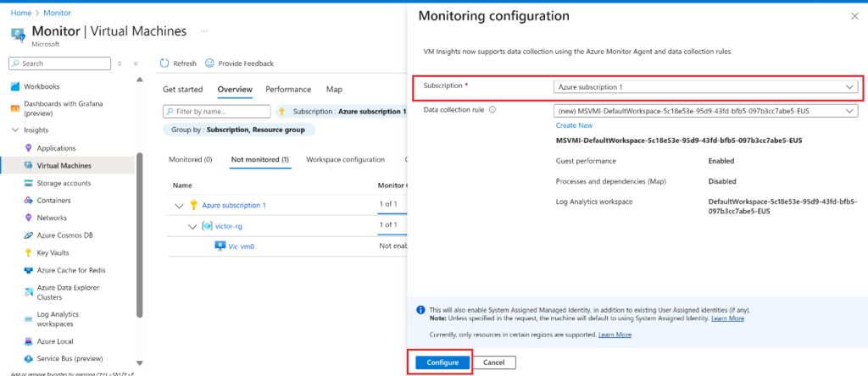Switch to the Map tab

coord(334,89)
